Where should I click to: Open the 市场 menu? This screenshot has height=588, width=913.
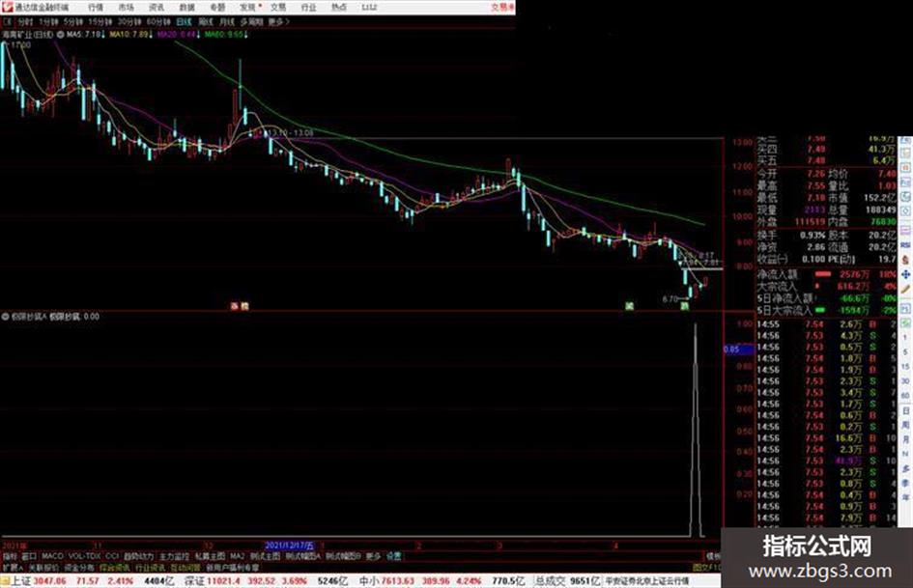[x=126, y=7]
